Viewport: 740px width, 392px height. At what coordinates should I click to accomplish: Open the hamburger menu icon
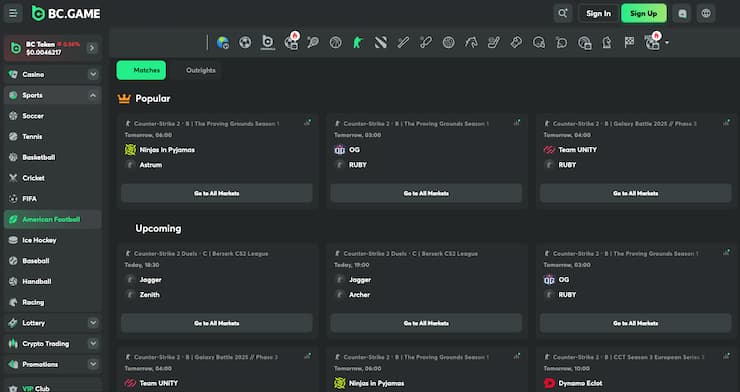[x=13, y=14]
